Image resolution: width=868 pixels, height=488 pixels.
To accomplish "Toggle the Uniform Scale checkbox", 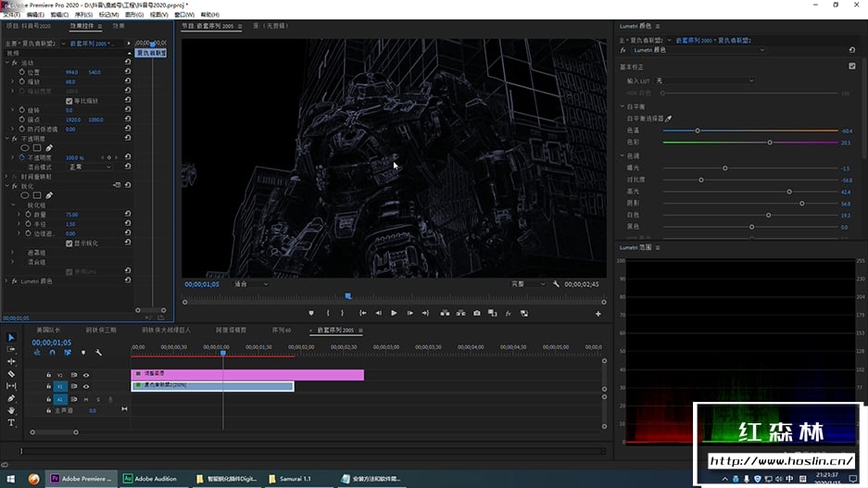I will (69, 101).
